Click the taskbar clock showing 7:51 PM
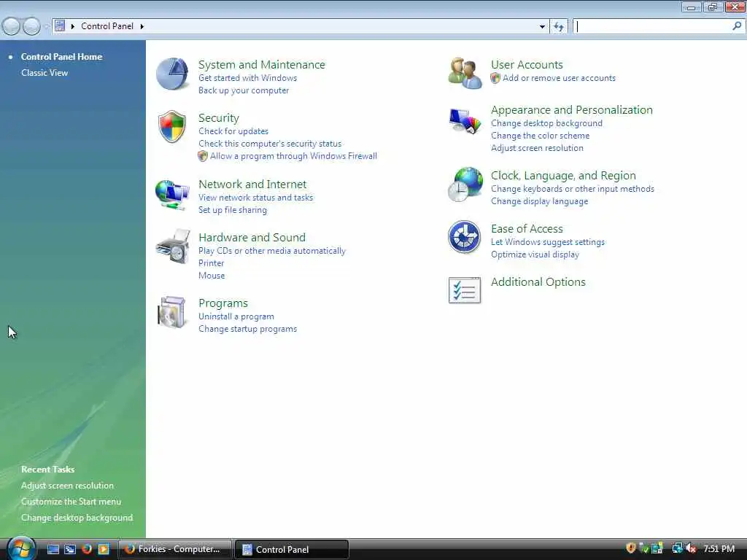Image resolution: width=747 pixels, height=560 pixels. (719, 549)
